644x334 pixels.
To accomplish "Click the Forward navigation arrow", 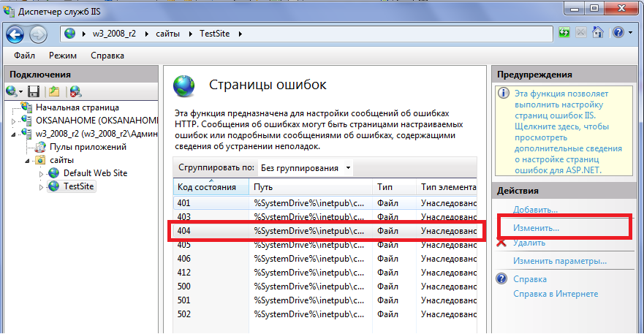I will [x=38, y=34].
